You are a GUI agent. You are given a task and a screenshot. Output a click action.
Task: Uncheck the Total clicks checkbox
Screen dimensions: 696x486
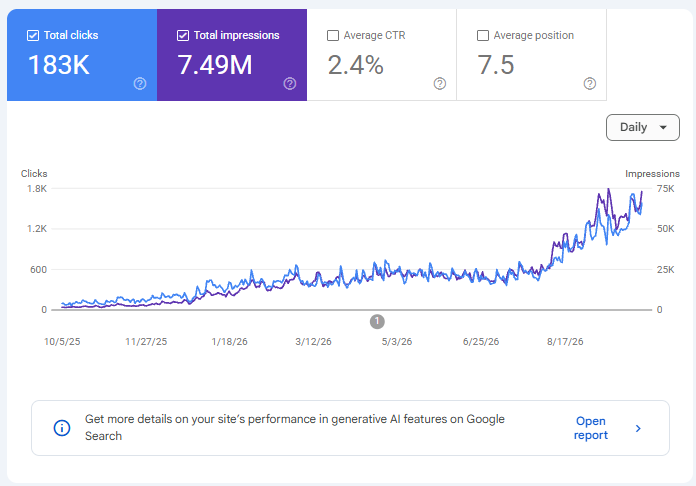click(x=33, y=36)
